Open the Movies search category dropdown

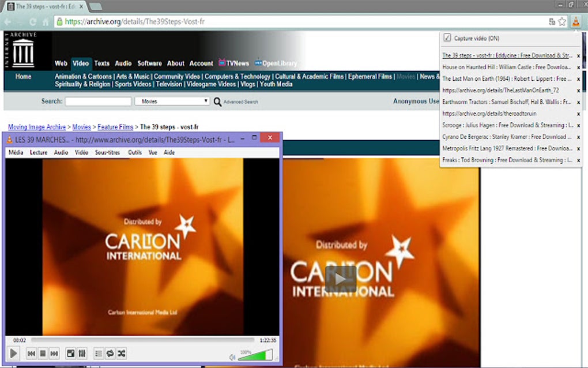(172, 101)
